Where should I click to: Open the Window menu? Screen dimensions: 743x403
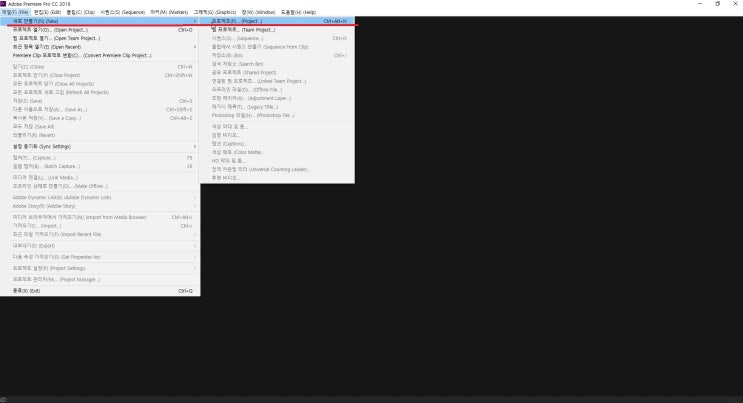point(259,12)
